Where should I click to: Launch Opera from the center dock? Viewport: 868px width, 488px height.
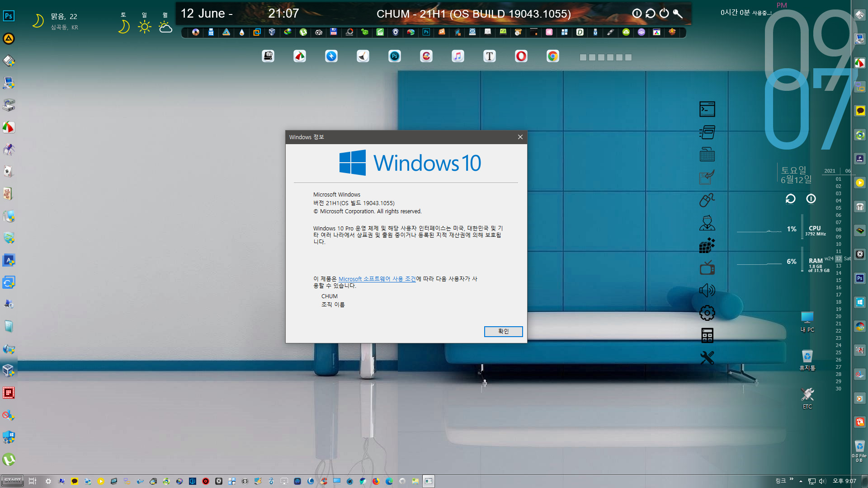point(521,56)
